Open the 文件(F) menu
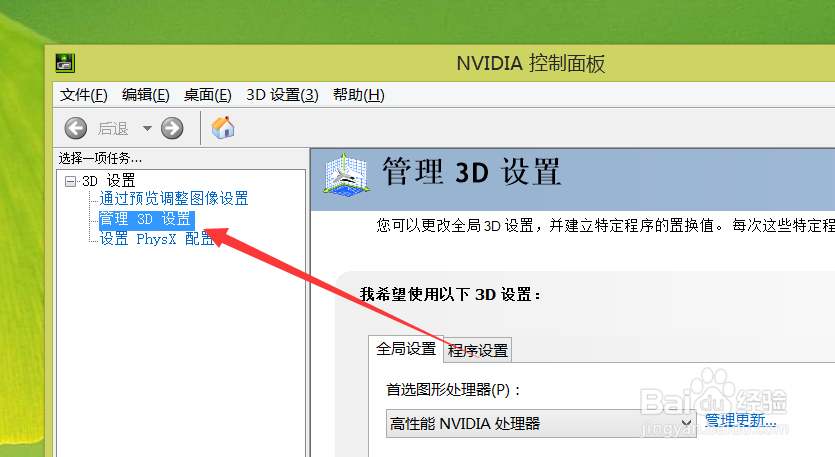Image resolution: width=835 pixels, height=457 pixels. click(x=84, y=95)
